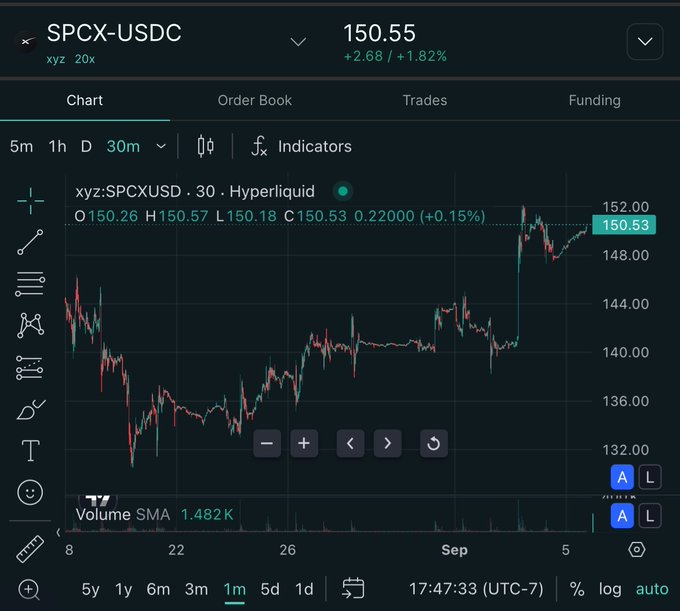Expand the SPCX-USDC pair selector chevron
This screenshot has height=611, width=680.
click(298, 42)
